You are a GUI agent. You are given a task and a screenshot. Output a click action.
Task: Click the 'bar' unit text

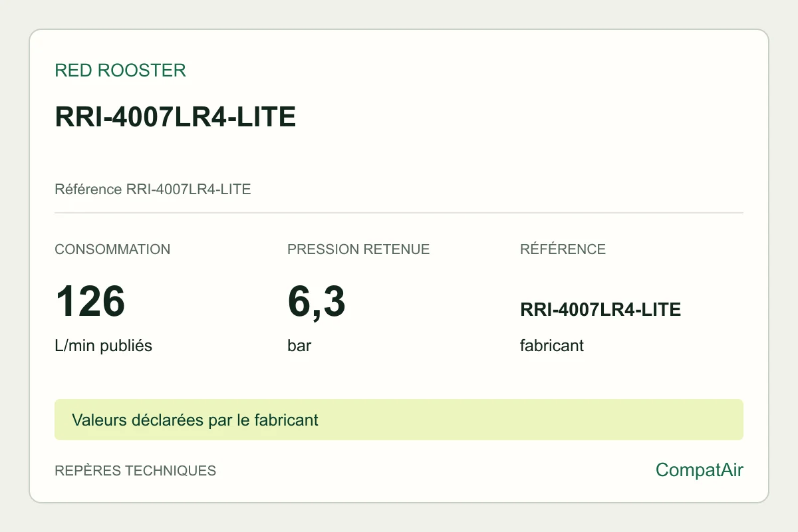click(x=299, y=346)
